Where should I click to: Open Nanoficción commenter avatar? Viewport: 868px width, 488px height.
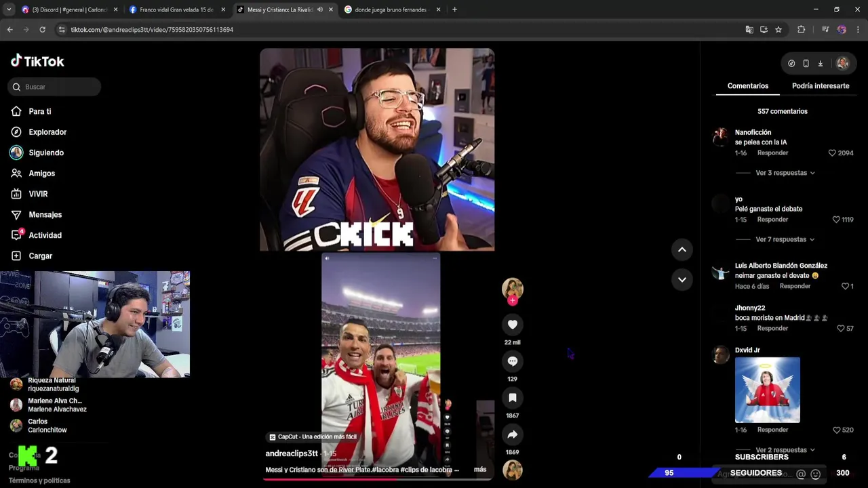click(x=720, y=136)
